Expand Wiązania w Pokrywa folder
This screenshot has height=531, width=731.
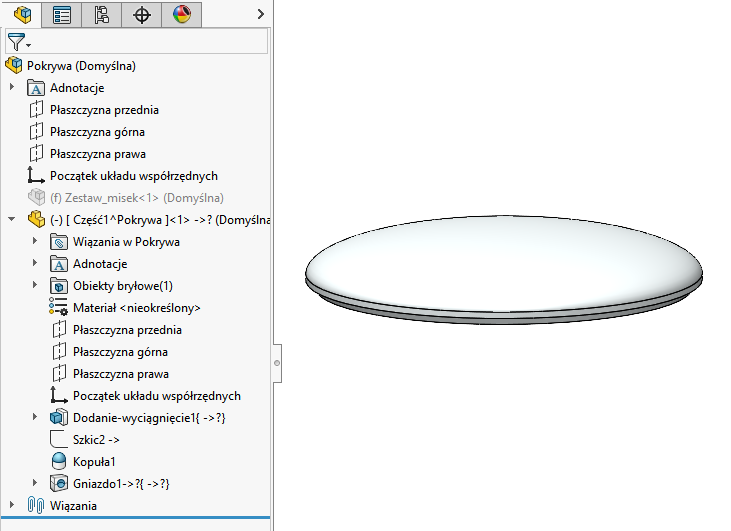[x=35, y=242]
